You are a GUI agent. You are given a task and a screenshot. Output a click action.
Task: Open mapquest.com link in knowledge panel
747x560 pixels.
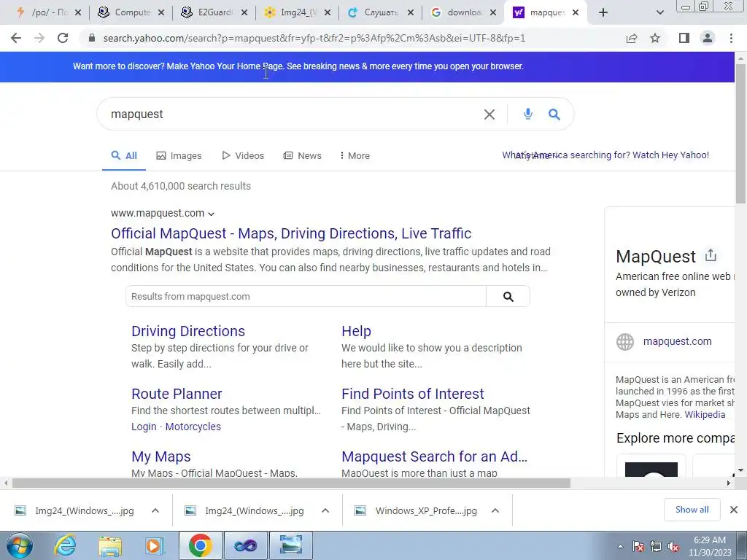point(677,341)
